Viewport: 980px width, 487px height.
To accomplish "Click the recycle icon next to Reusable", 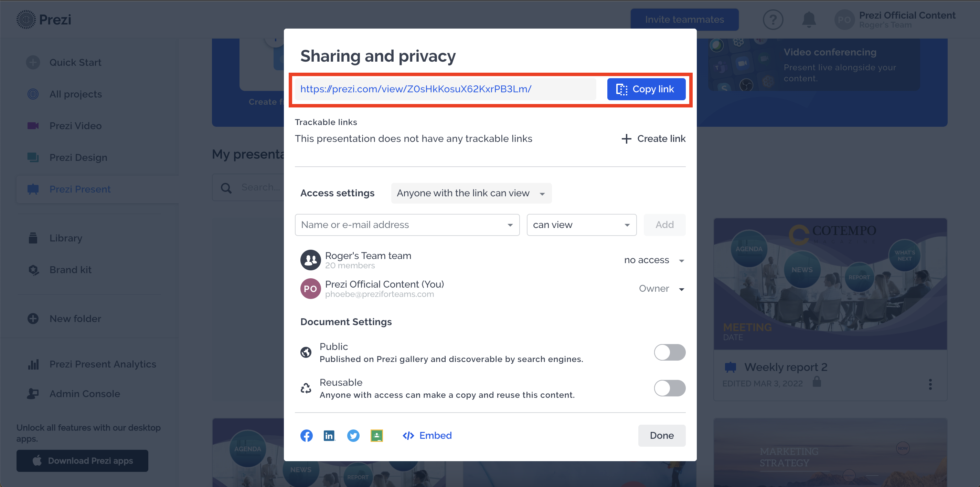I will point(306,388).
